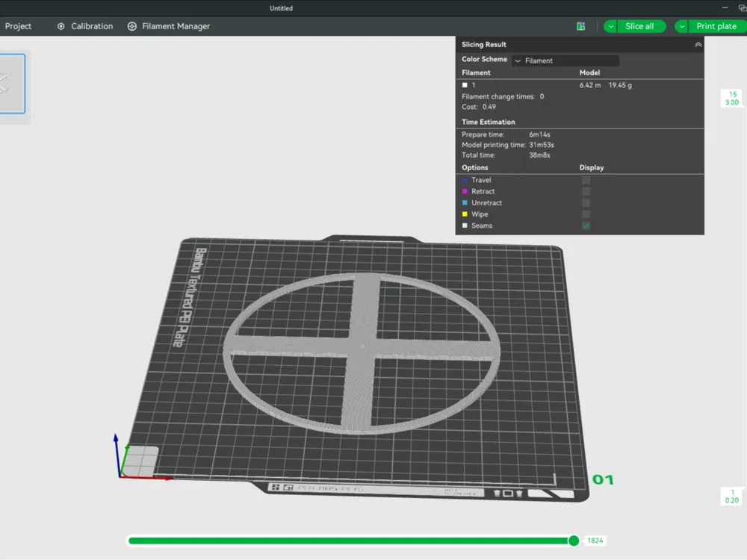This screenshot has height=560, width=747.
Task: Open the Color Scheme Filament dropdown
Action: tap(565, 60)
